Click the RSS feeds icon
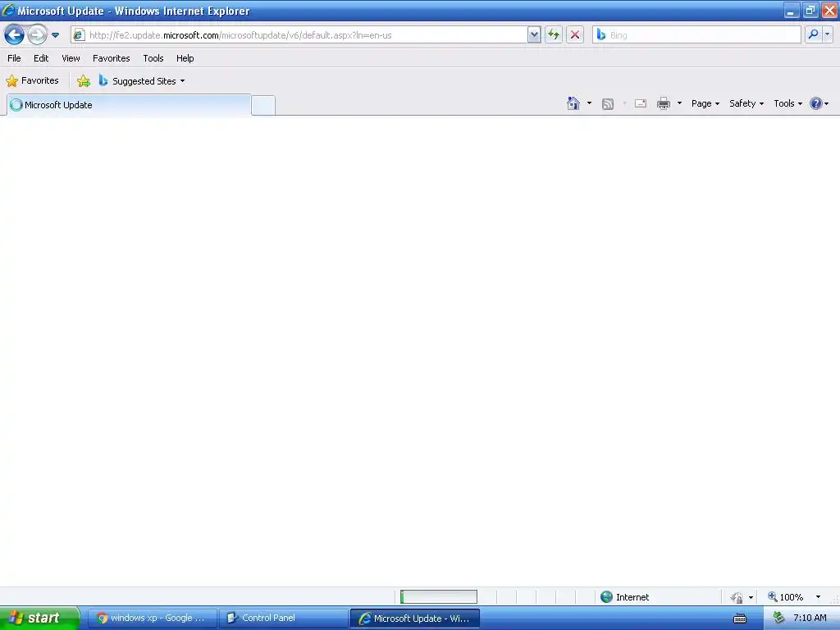The image size is (840, 630). coord(608,104)
